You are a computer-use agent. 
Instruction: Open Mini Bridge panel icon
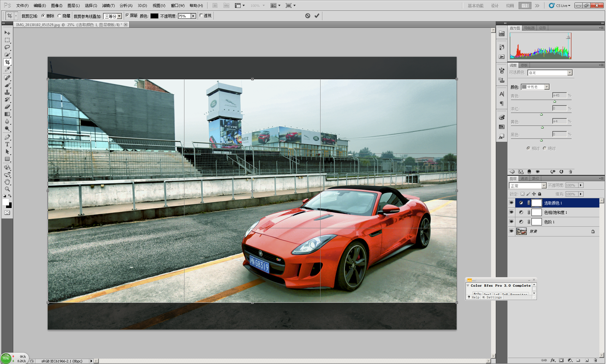[x=502, y=34]
